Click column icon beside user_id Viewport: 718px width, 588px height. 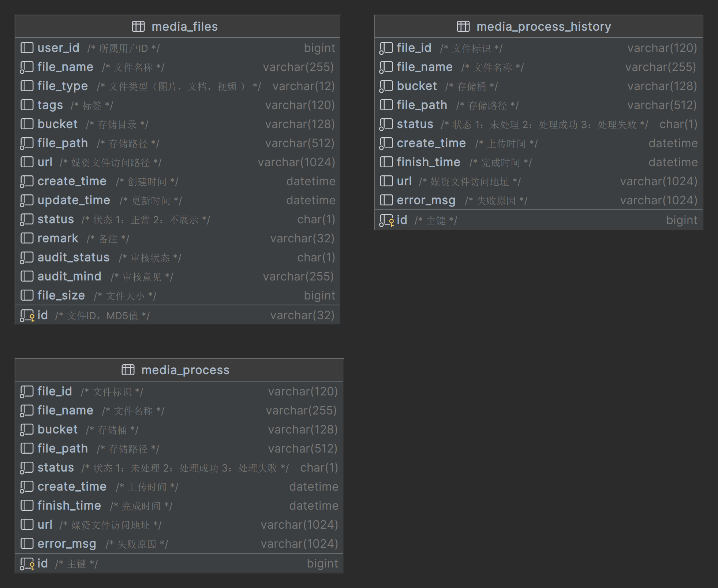click(x=27, y=48)
